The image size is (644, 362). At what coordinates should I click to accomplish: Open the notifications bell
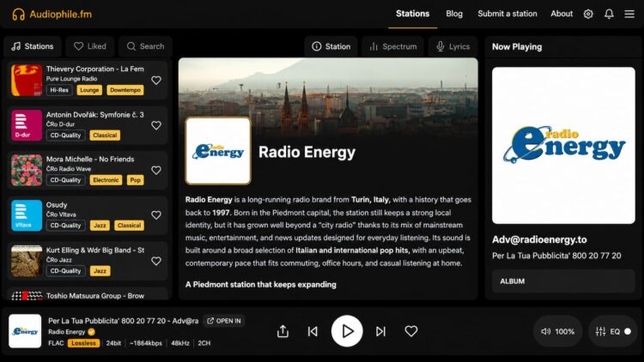[609, 14]
